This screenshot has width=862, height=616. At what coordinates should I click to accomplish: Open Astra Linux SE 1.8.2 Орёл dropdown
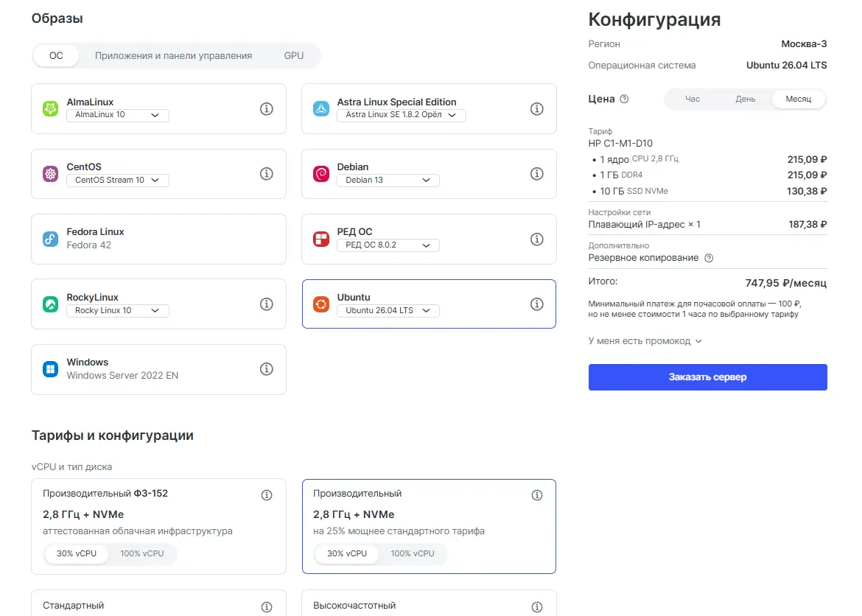click(402, 115)
